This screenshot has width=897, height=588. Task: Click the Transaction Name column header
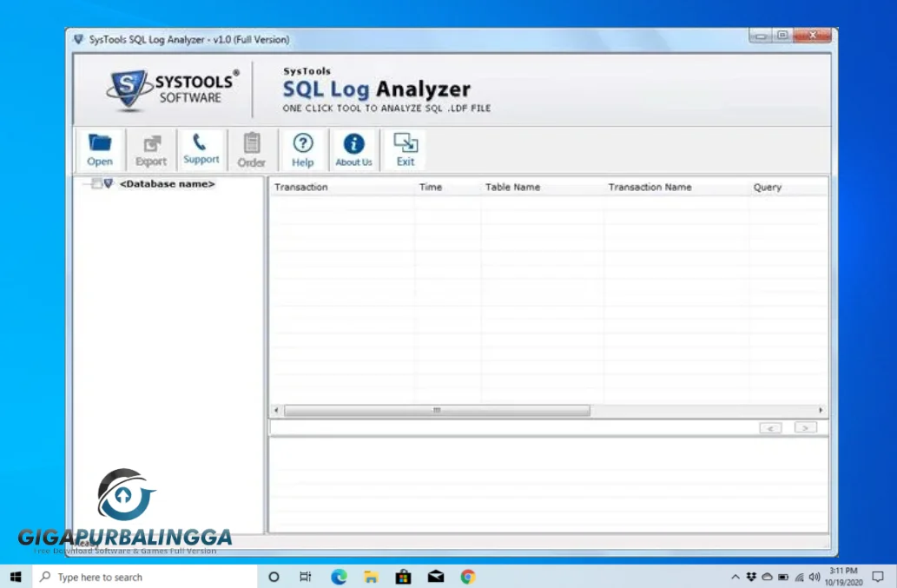click(650, 187)
